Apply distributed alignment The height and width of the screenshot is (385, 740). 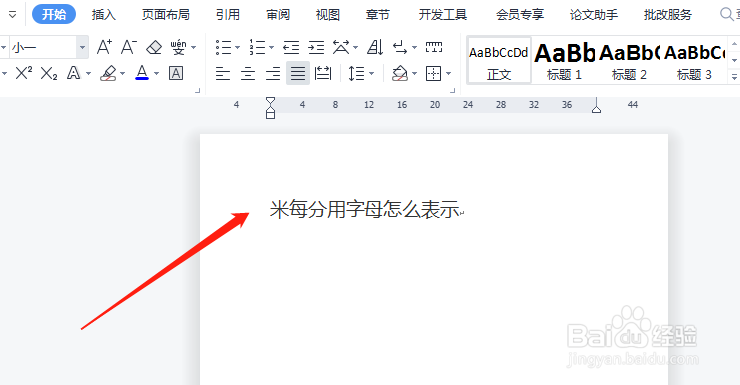pos(323,73)
